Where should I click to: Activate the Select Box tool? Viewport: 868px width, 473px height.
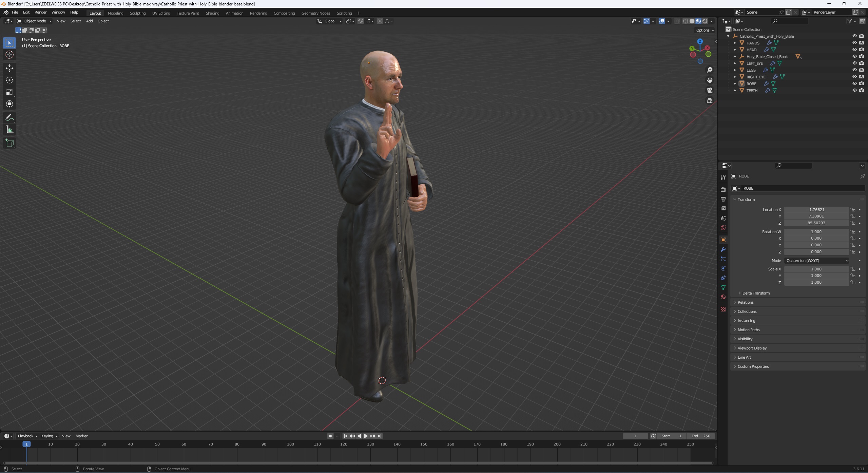pyautogui.click(x=9, y=43)
